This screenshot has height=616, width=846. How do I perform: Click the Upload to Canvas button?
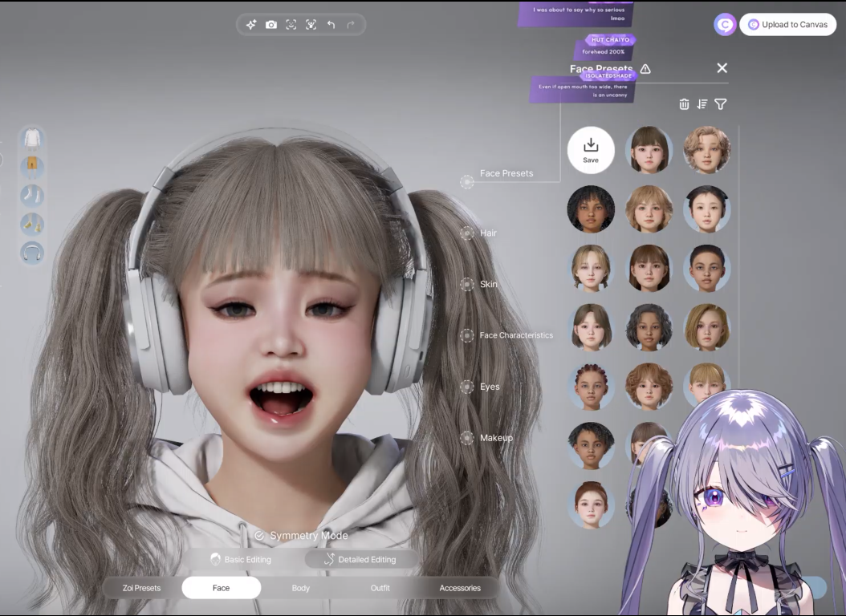click(787, 25)
